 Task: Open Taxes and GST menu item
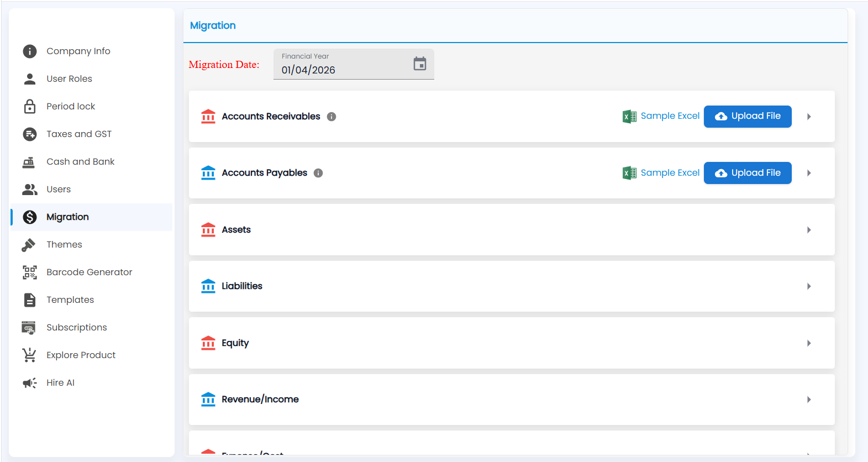[92, 134]
